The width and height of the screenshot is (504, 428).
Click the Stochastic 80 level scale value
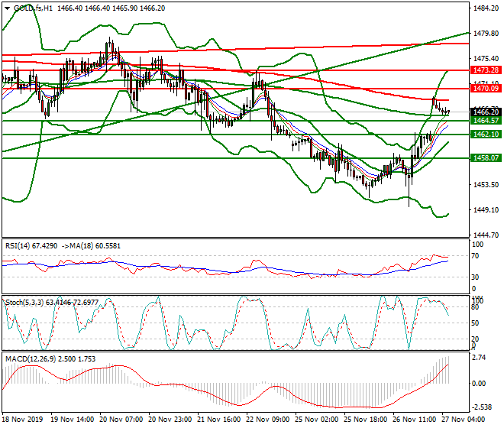(475, 307)
